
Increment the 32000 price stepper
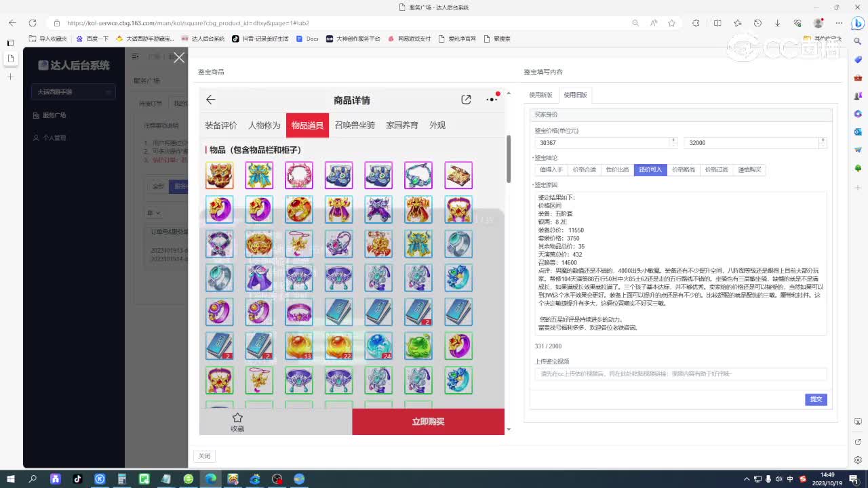[823, 140]
